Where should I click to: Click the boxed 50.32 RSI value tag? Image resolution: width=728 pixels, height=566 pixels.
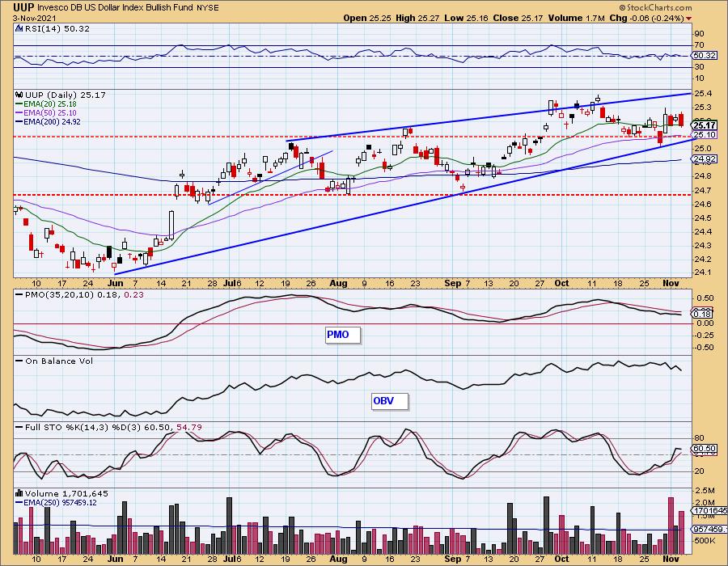pyautogui.click(x=704, y=55)
